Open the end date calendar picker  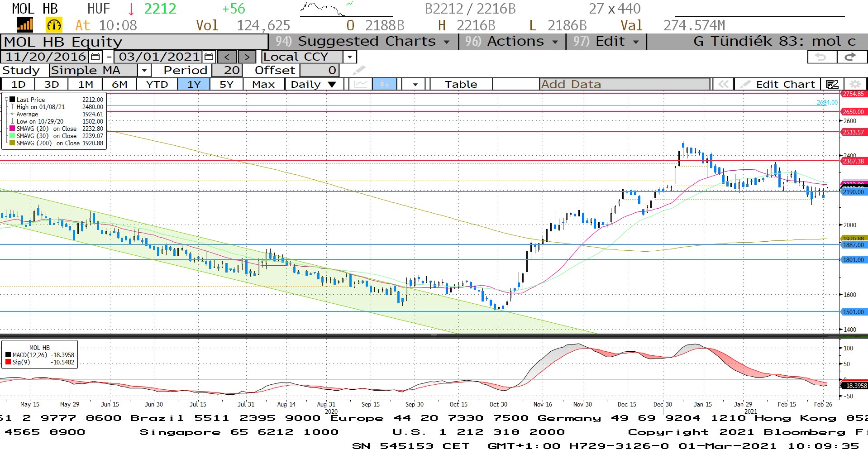pos(209,57)
